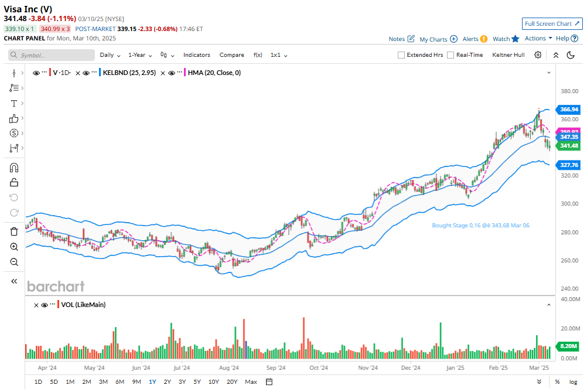Enable Real-Time checkbox
The width and height of the screenshot is (587, 392).
click(451, 55)
